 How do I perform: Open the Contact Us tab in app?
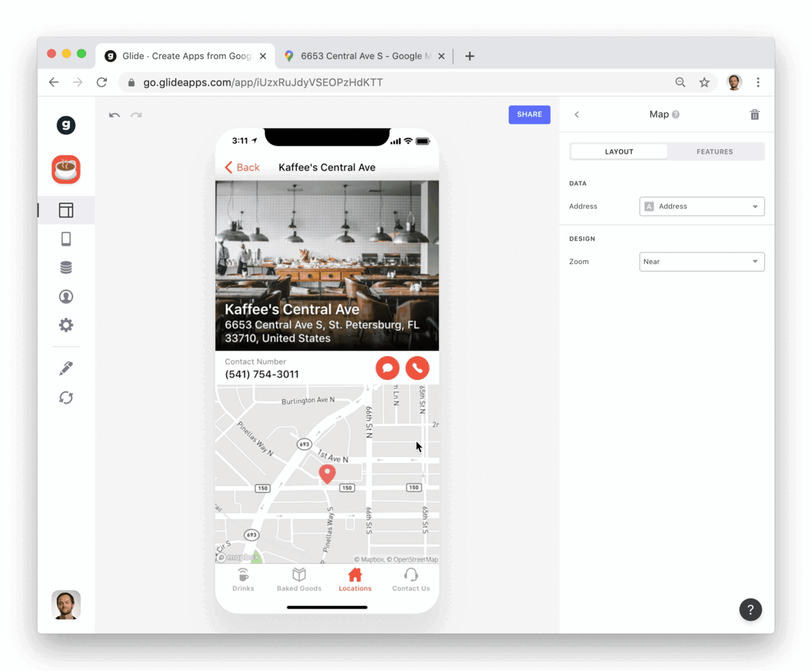tap(411, 580)
